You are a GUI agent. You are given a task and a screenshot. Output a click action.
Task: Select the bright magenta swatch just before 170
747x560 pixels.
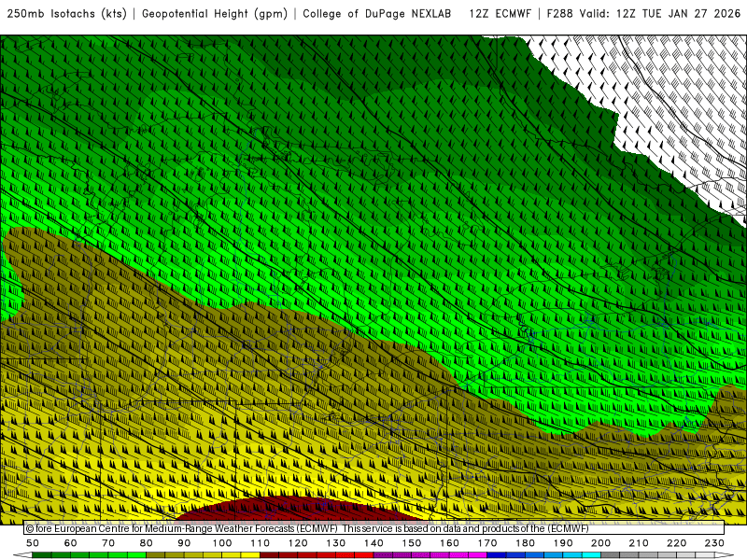click(477, 554)
